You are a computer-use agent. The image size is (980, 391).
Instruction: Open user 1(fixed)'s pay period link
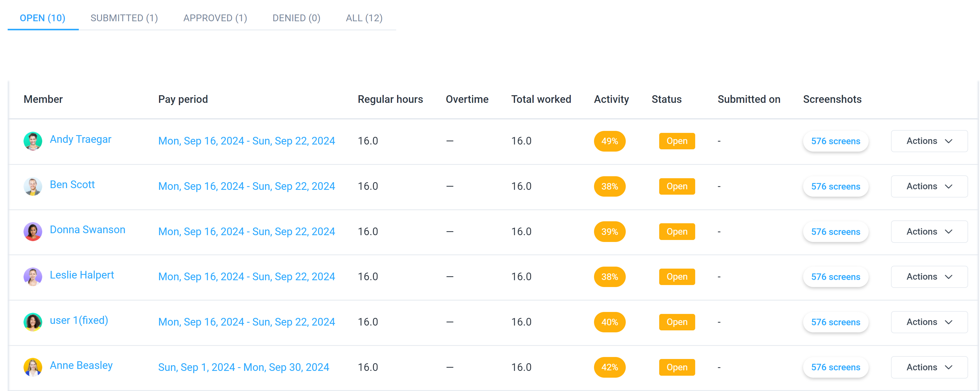tap(247, 322)
